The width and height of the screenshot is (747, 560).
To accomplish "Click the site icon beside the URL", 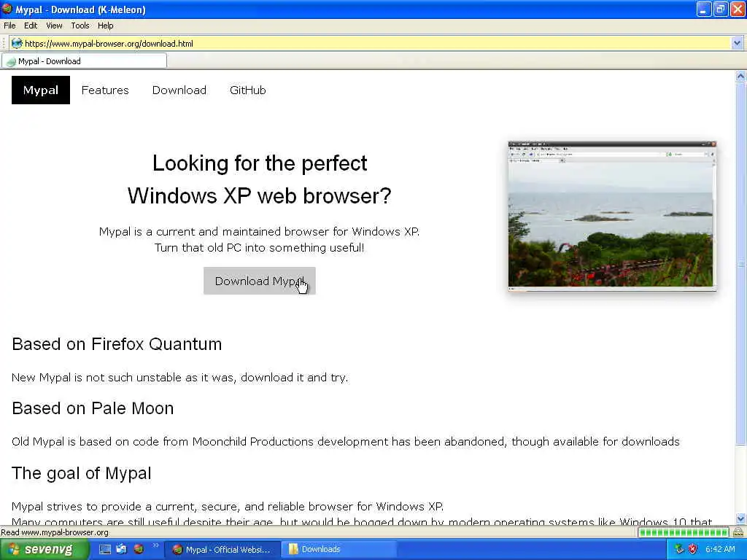I will click(17, 43).
